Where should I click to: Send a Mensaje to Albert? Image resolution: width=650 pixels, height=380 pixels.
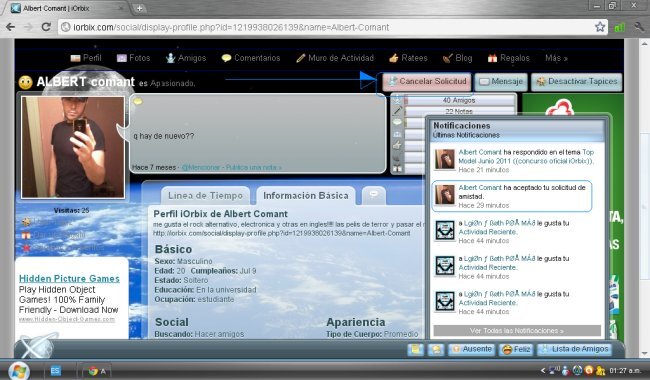coord(501,82)
